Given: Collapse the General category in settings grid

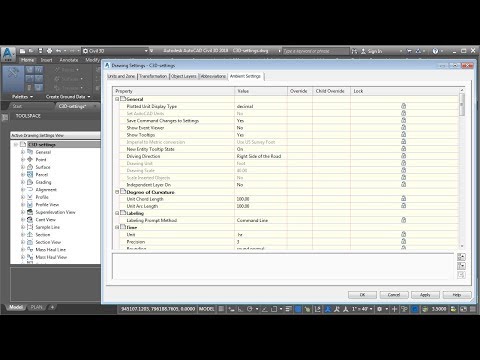Looking at the screenshot, I should point(117,99).
